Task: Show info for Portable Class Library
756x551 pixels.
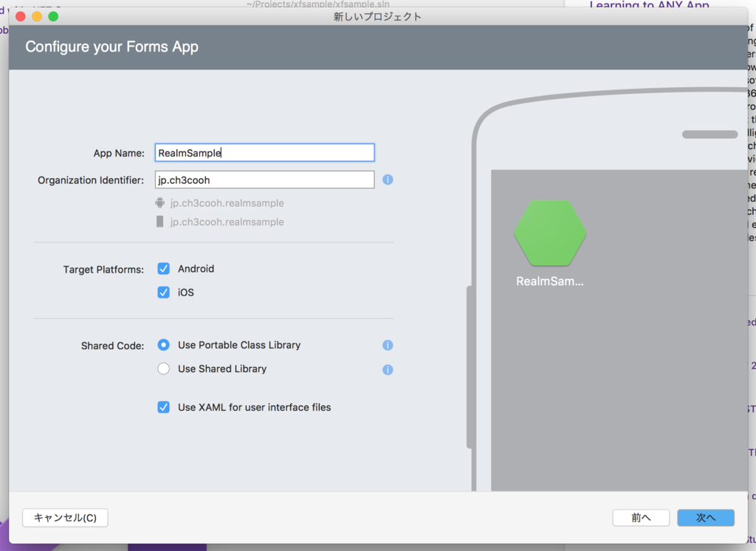Action: pyautogui.click(x=388, y=345)
